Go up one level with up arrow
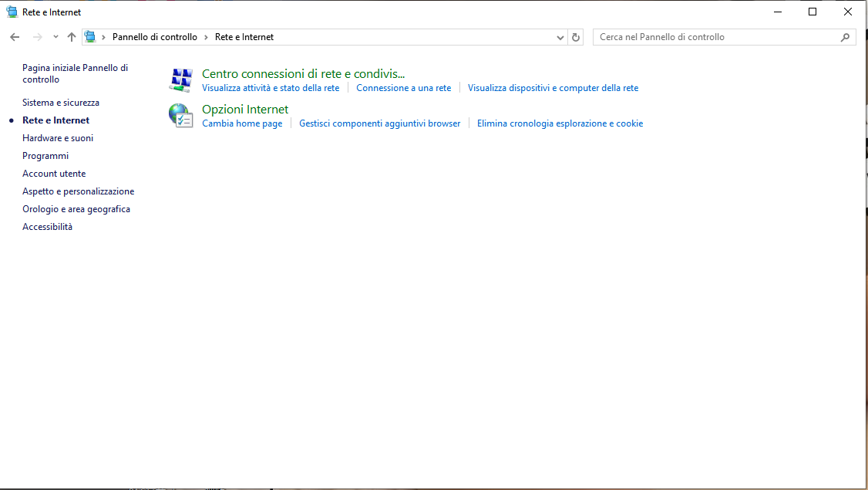This screenshot has width=868, height=490. 72,37
